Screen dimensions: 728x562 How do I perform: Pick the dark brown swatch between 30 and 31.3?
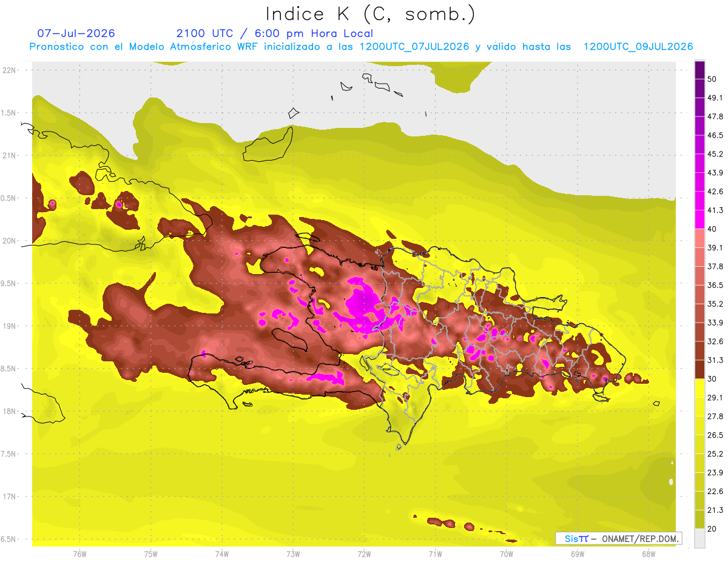[699, 369]
